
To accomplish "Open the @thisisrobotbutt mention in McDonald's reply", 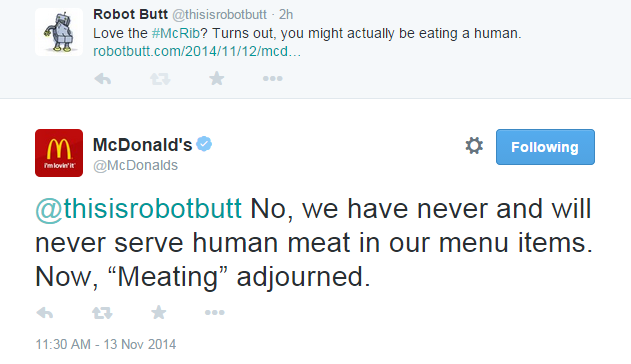I will (x=138, y=209).
